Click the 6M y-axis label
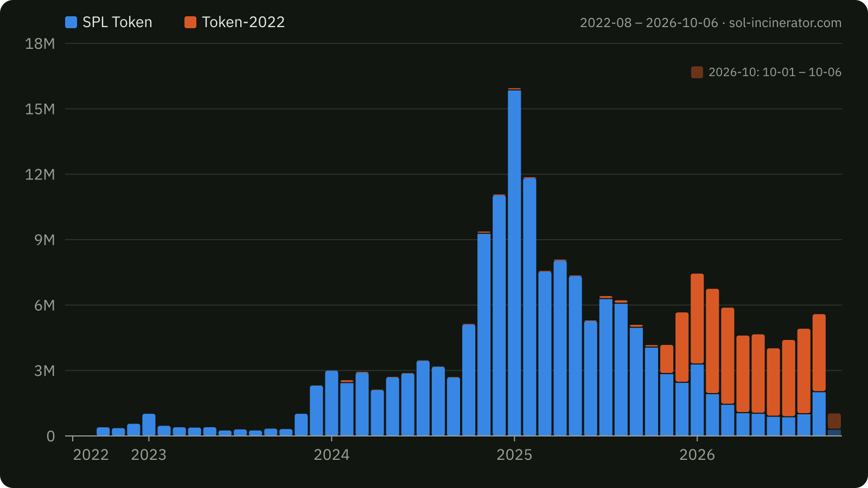The width and height of the screenshot is (868, 488). pos(44,305)
